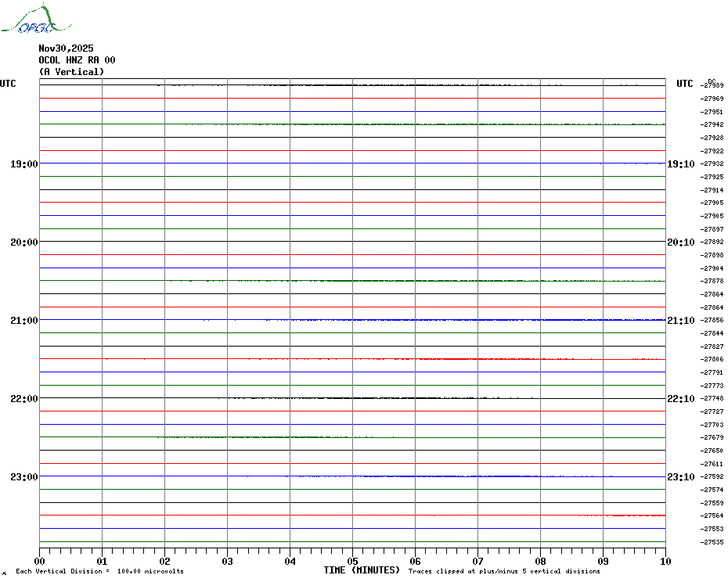Select the 23:00 hour label on left axis
This screenshot has width=728, height=582.
(23, 477)
